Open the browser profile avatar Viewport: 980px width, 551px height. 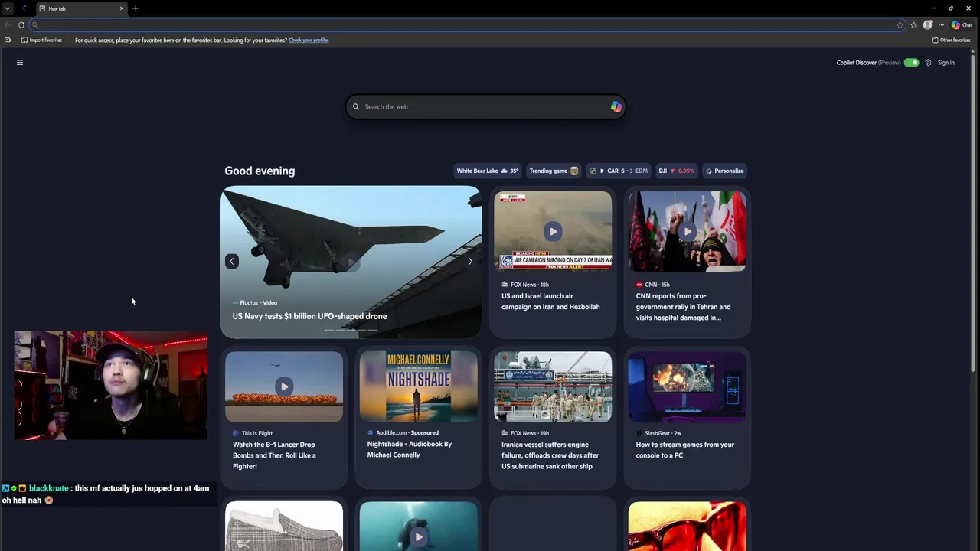(x=928, y=24)
